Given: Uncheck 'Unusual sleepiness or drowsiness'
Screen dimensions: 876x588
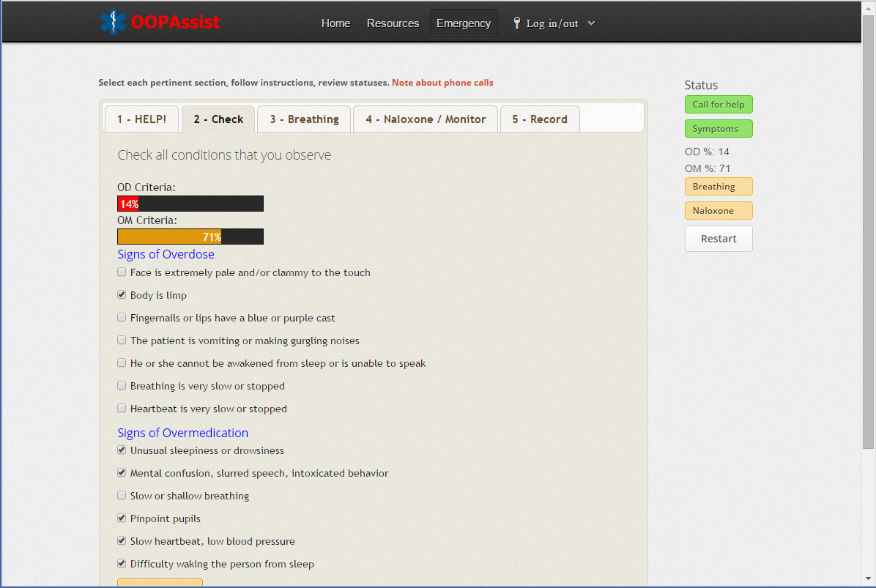Looking at the screenshot, I should click(122, 450).
